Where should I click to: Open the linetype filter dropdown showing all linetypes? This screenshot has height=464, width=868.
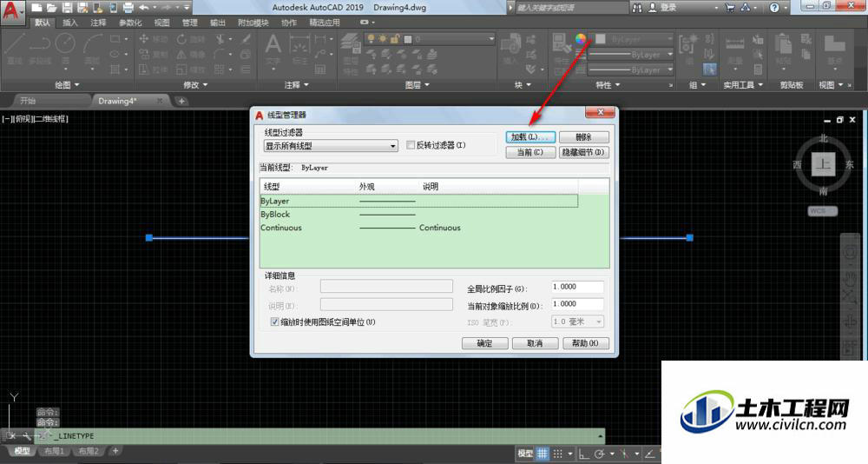click(331, 146)
